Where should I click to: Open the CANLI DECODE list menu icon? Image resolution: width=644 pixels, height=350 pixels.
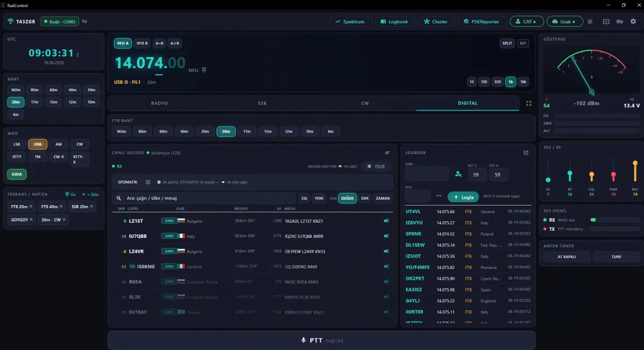[x=387, y=152]
